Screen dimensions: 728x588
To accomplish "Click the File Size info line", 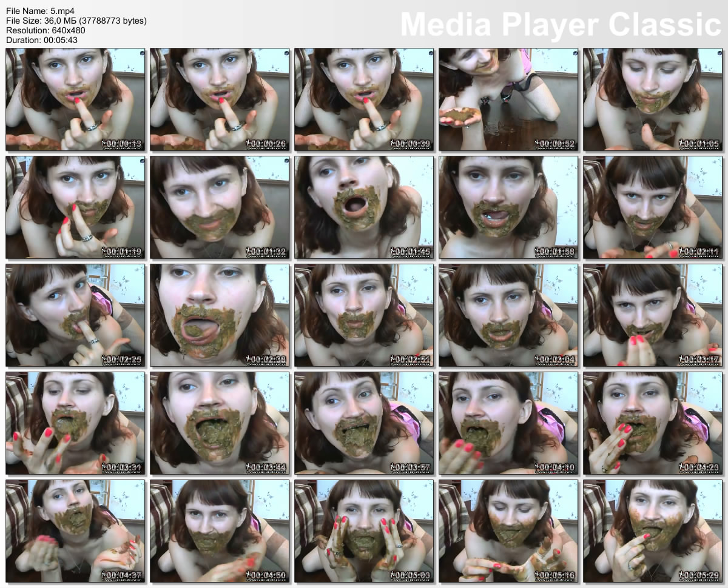I will pyautogui.click(x=76, y=21).
